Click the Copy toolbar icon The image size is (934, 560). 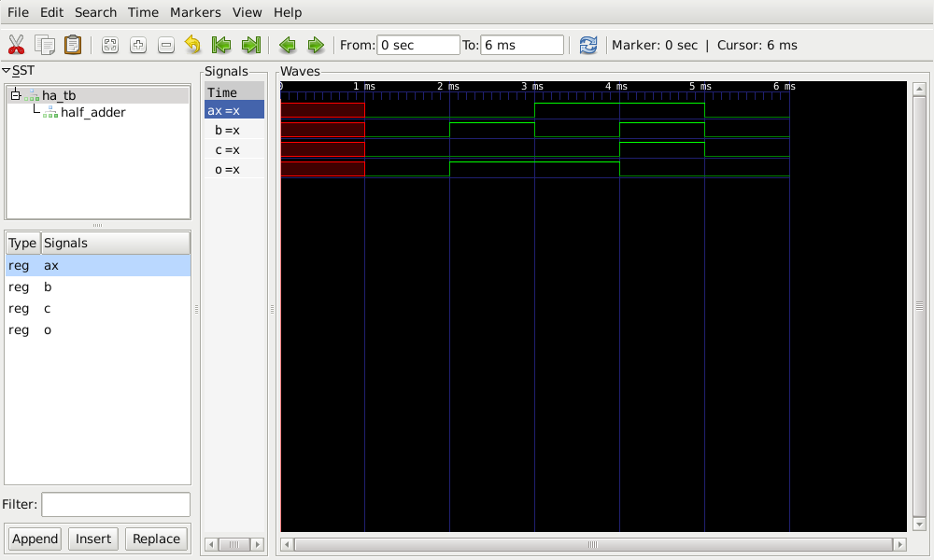(x=45, y=45)
